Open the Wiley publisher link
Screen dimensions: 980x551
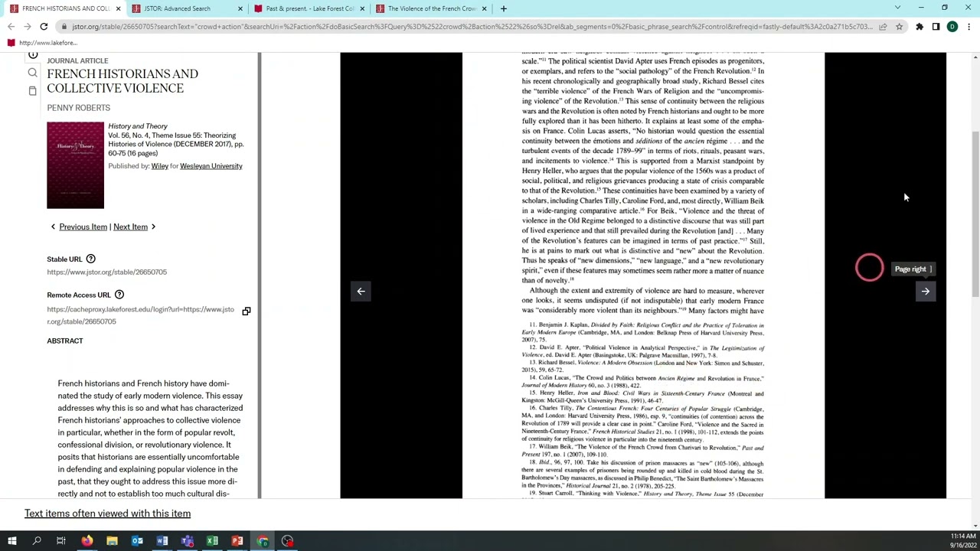(159, 166)
